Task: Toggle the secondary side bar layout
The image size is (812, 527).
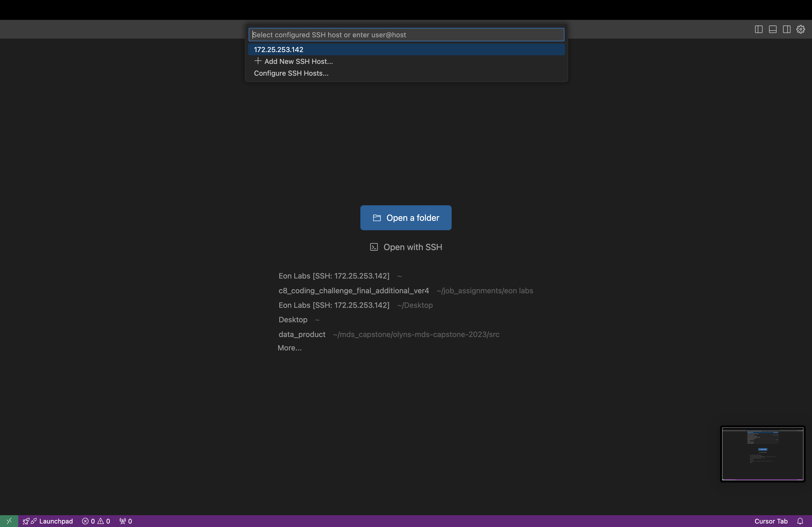Action: pyautogui.click(x=786, y=29)
